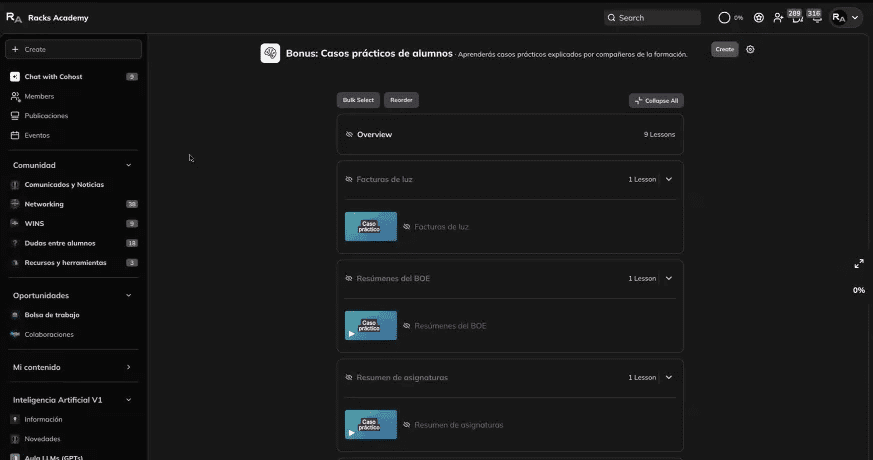Toggle visibility eye on Resumen de asignaturas section header

(349, 378)
